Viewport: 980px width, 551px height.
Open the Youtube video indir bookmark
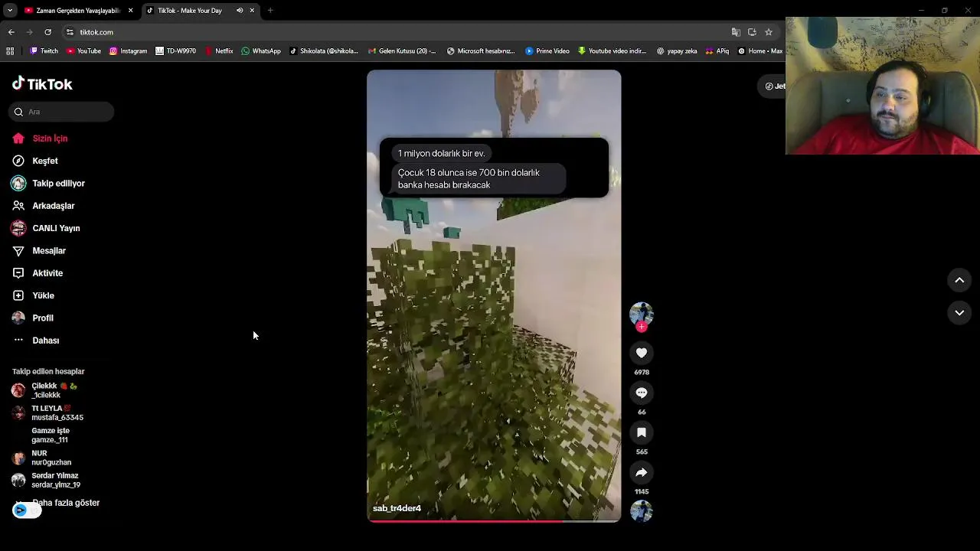pos(612,51)
